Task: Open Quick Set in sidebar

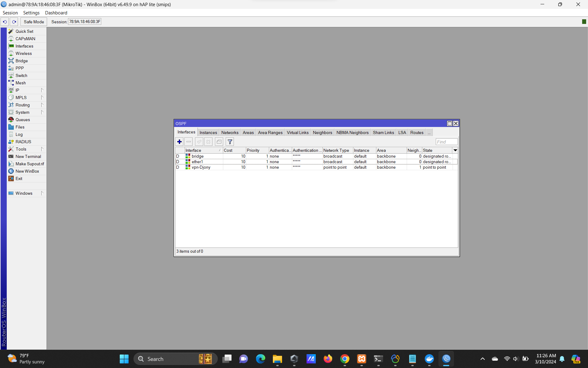Action: [27, 31]
